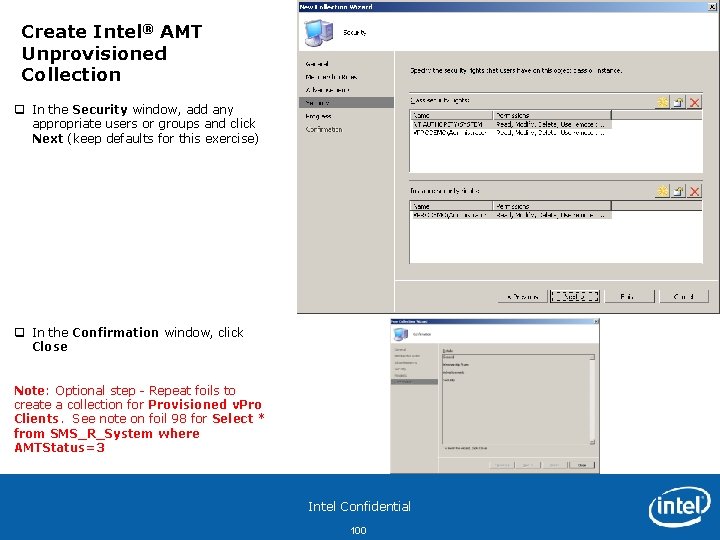Click 'Intel Confidential' footer text
720x540 pixels.
(360, 506)
